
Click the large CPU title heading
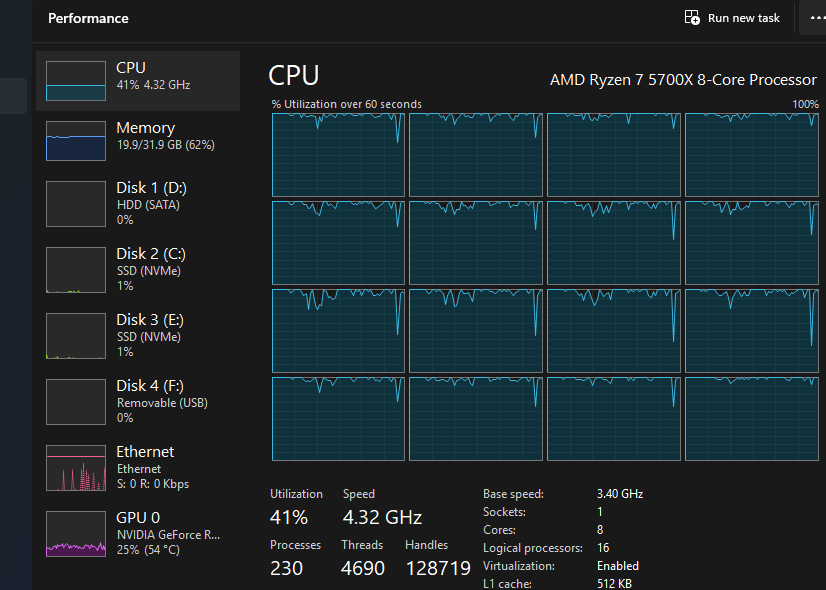pos(293,75)
